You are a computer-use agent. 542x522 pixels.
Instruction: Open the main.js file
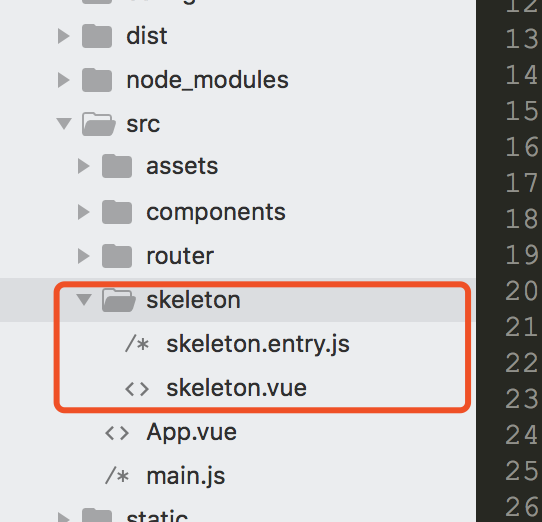pyautogui.click(x=186, y=476)
